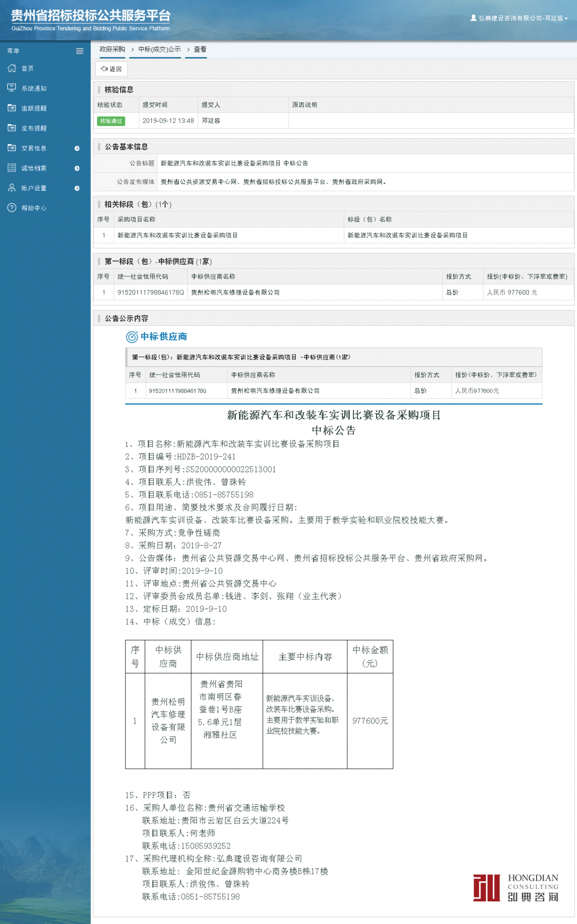Open 首页 in the sidebar
Image resolution: width=577 pixels, height=924 pixels.
[27, 69]
